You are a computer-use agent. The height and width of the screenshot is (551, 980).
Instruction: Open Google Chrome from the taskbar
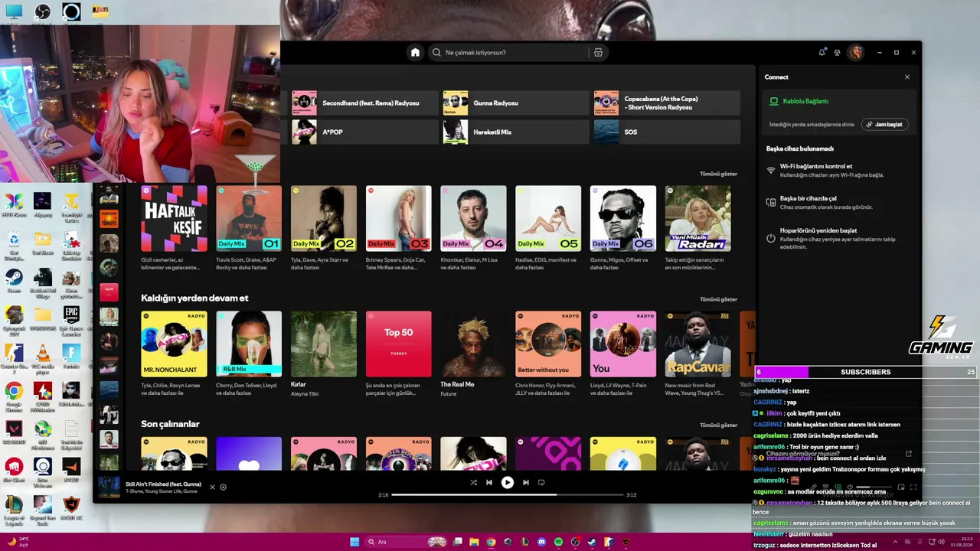491,542
